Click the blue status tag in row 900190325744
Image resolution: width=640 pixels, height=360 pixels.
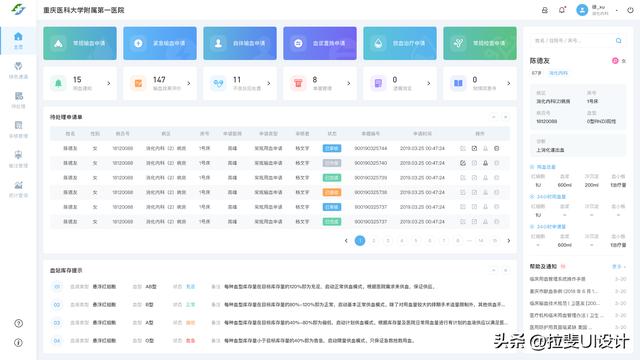click(x=332, y=149)
